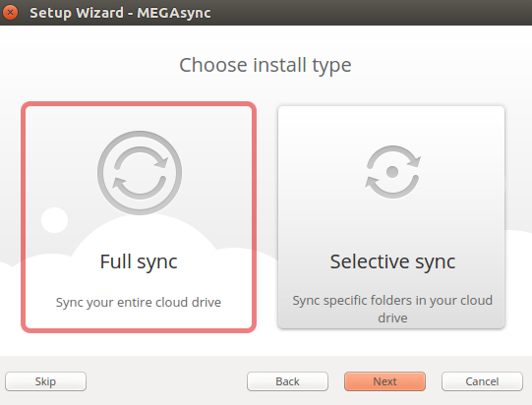Cancel the MEGAsync setup
The width and height of the screenshot is (532, 405).
click(482, 381)
